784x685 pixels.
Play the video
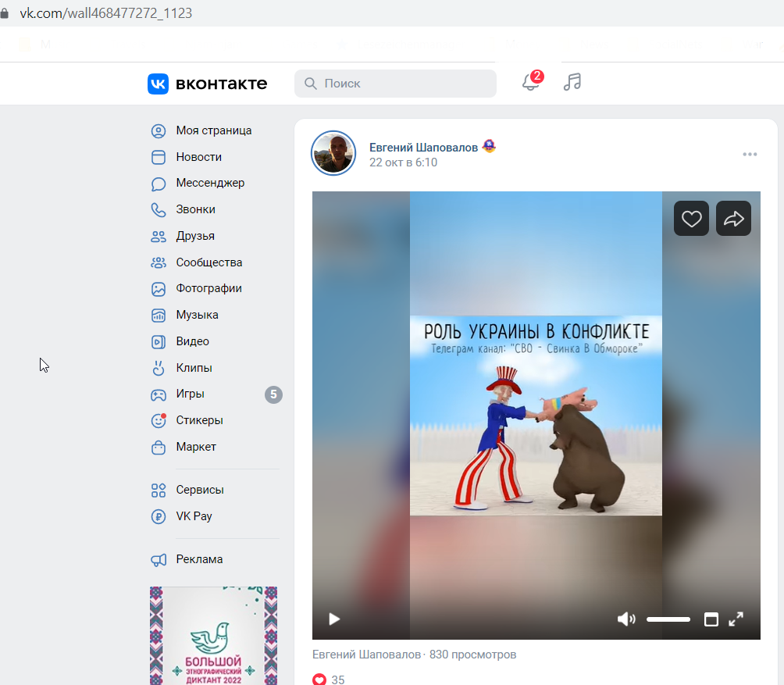click(334, 619)
